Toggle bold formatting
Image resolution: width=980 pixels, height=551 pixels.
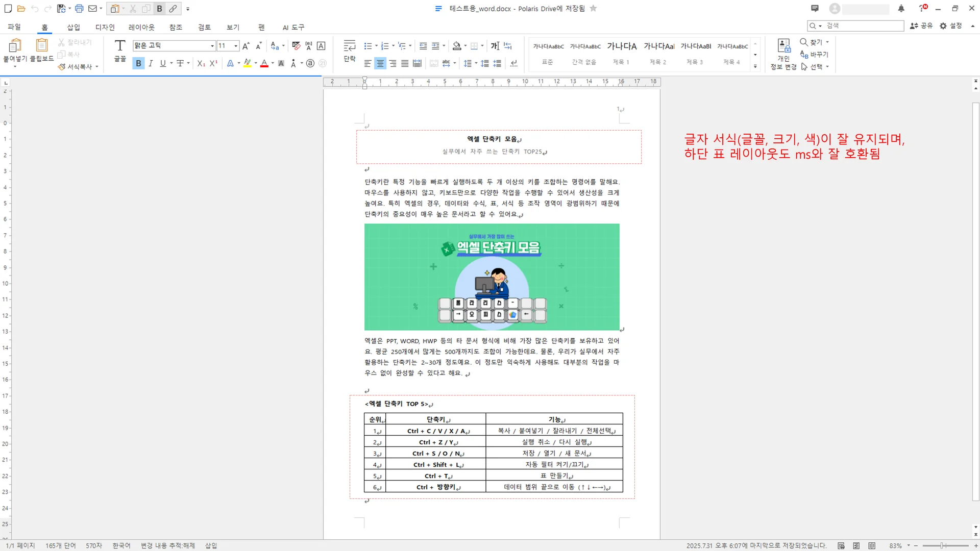(x=138, y=63)
